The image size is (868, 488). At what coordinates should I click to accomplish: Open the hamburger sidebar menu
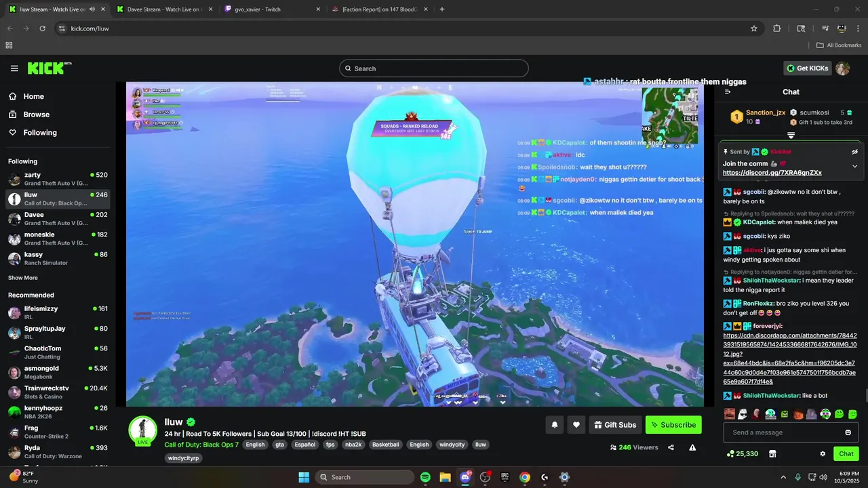pyautogui.click(x=14, y=68)
